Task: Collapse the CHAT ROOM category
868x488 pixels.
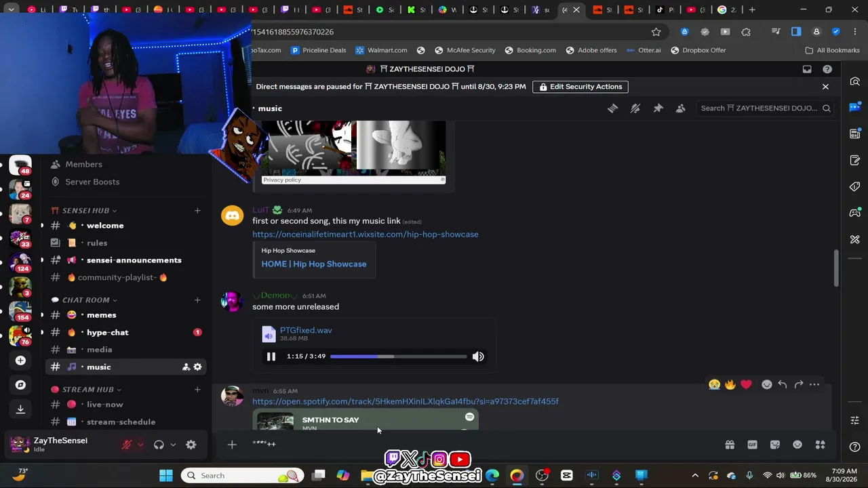Action: [x=85, y=300]
